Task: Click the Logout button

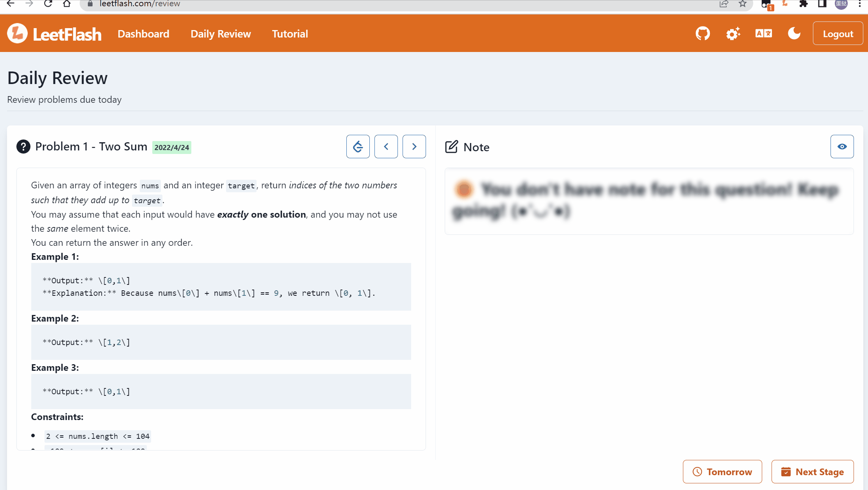Action: pos(838,34)
